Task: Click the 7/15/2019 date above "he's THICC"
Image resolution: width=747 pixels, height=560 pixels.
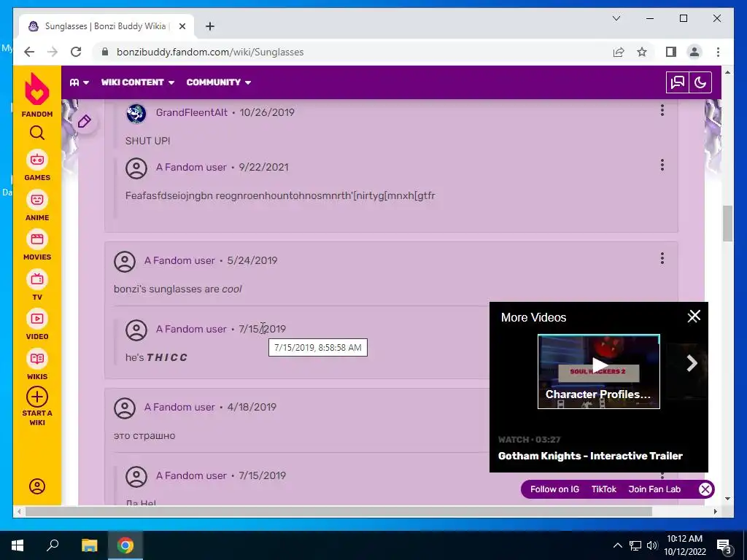Action: coord(262,329)
